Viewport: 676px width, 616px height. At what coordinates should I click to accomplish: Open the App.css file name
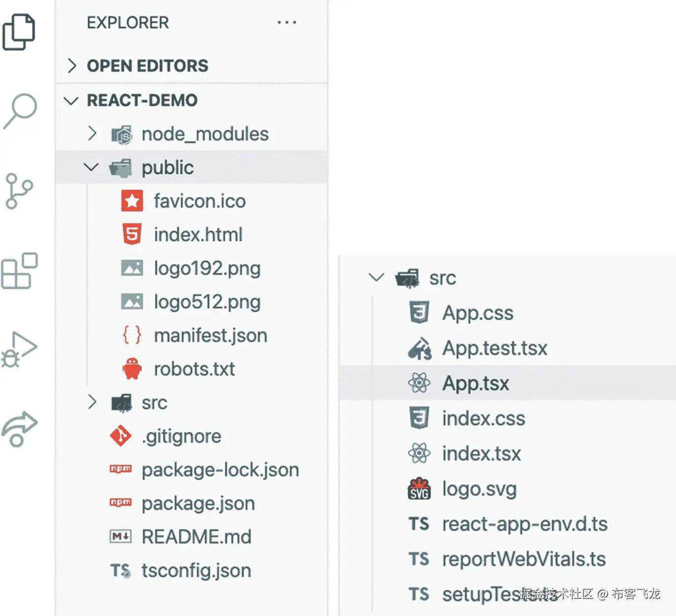tap(478, 313)
